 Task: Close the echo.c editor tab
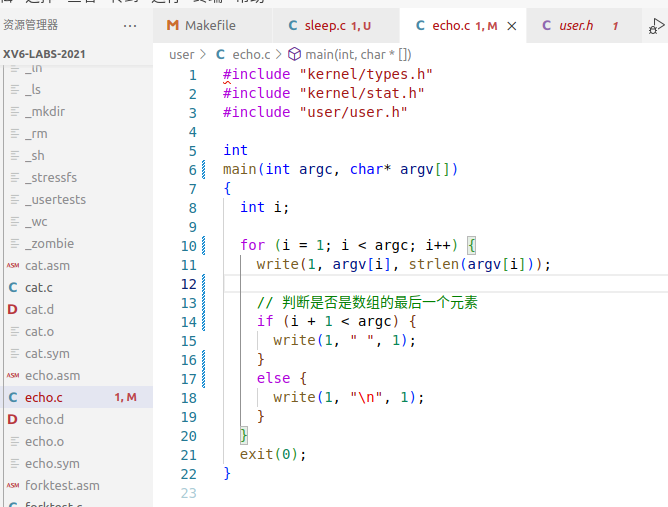pyautogui.click(x=512, y=26)
